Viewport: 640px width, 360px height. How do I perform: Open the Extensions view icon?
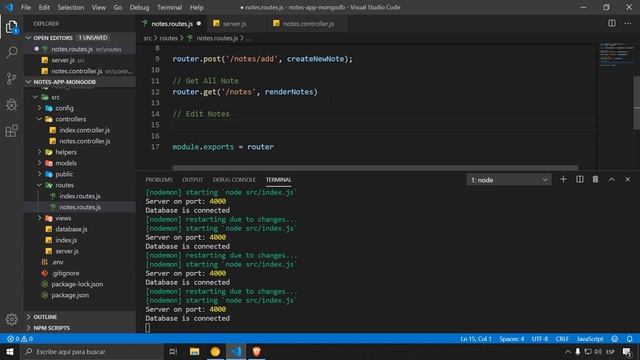(11, 131)
